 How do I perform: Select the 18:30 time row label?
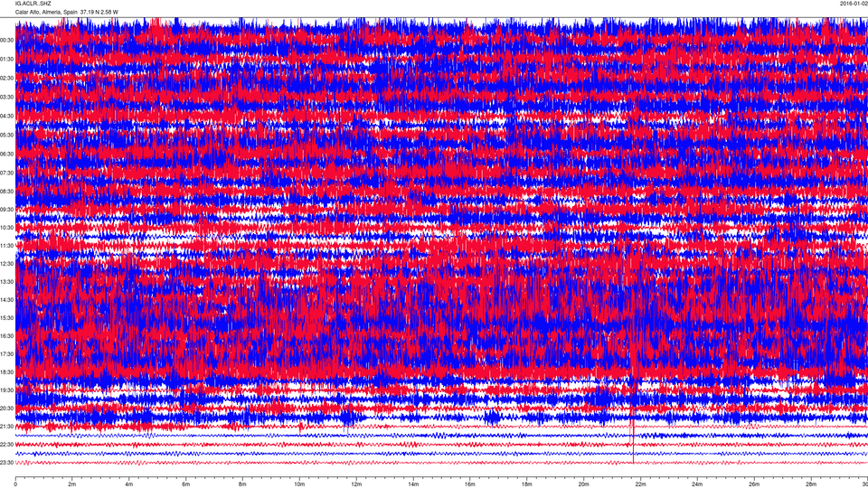(6, 372)
